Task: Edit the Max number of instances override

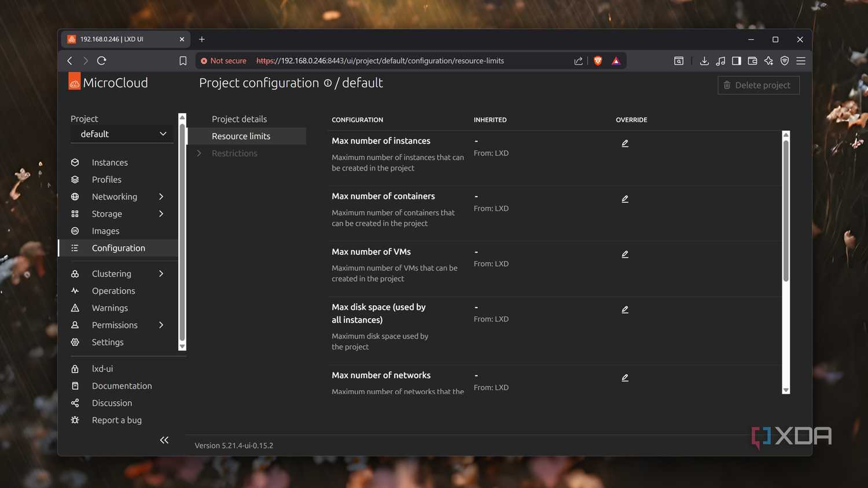Action: 625,143
